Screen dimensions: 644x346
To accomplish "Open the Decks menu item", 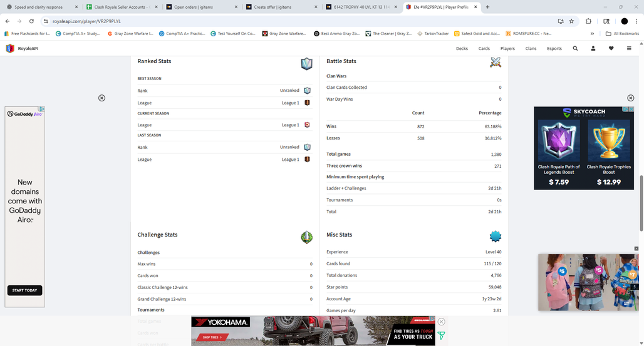I will (x=462, y=48).
